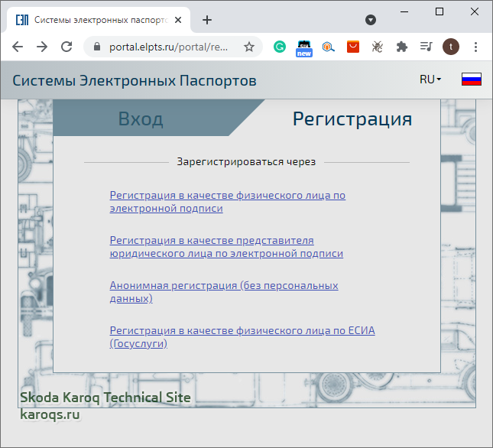Select the Регистрация tab
Image resolution: width=493 pixels, height=448 pixels.
(352, 118)
